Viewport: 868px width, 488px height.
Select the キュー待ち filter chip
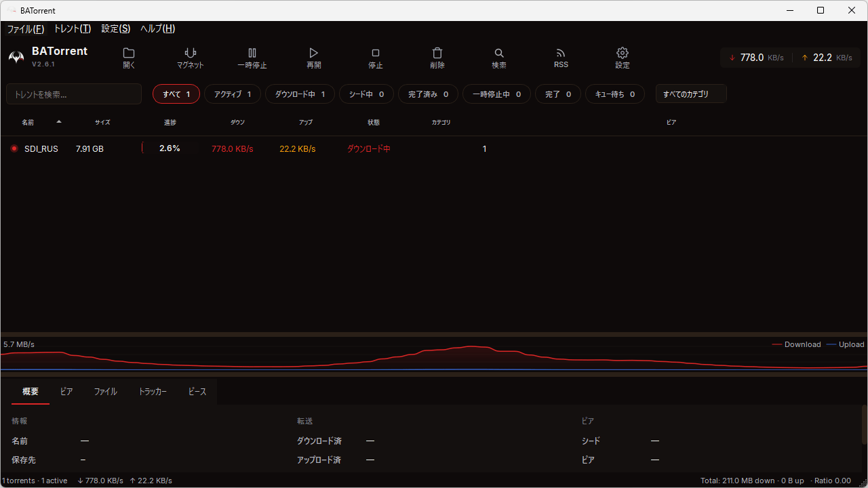click(615, 94)
